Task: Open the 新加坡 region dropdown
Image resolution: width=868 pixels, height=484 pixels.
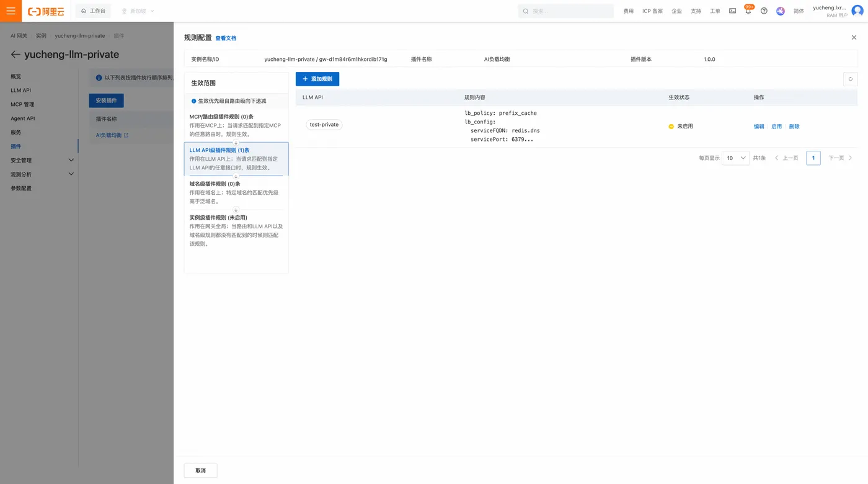Action: 138,11
